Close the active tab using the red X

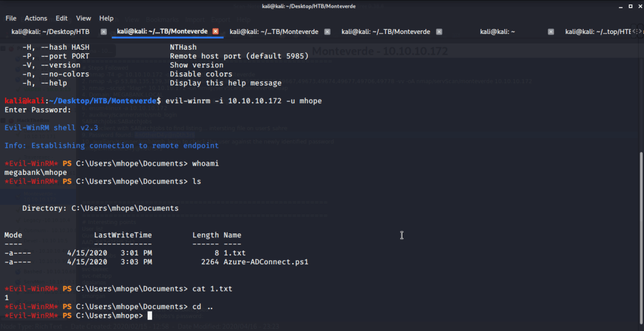click(215, 31)
